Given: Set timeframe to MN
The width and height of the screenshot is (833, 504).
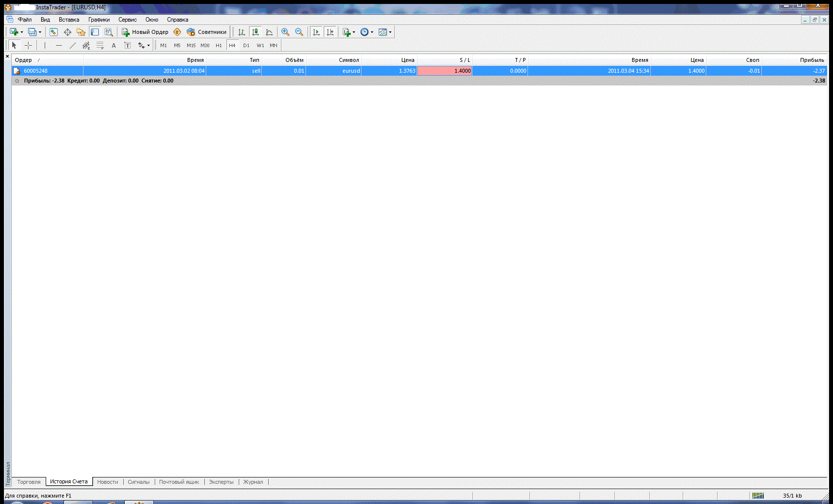Looking at the screenshot, I should coord(274,45).
